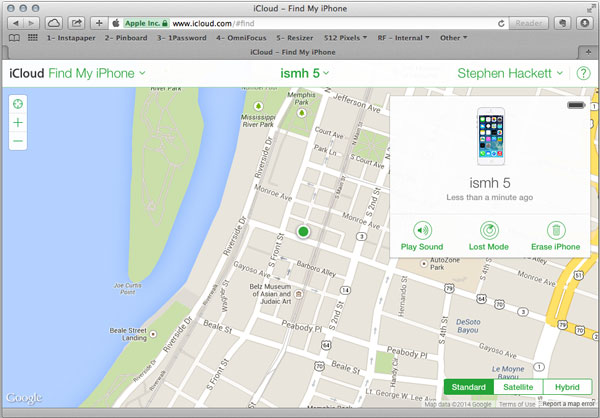Click the Mississippi River Park marker
The height and width of the screenshot is (418, 600).
click(x=258, y=106)
